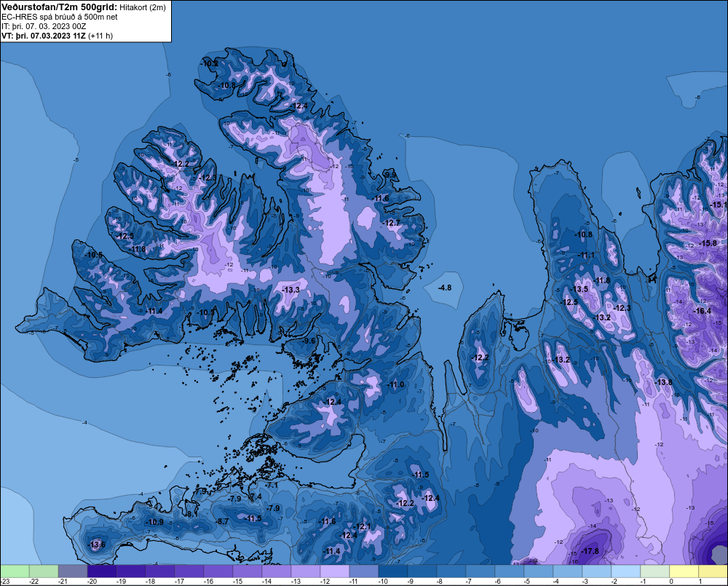
Task: Click the -11.1 temperature label
Action: coord(586,255)
